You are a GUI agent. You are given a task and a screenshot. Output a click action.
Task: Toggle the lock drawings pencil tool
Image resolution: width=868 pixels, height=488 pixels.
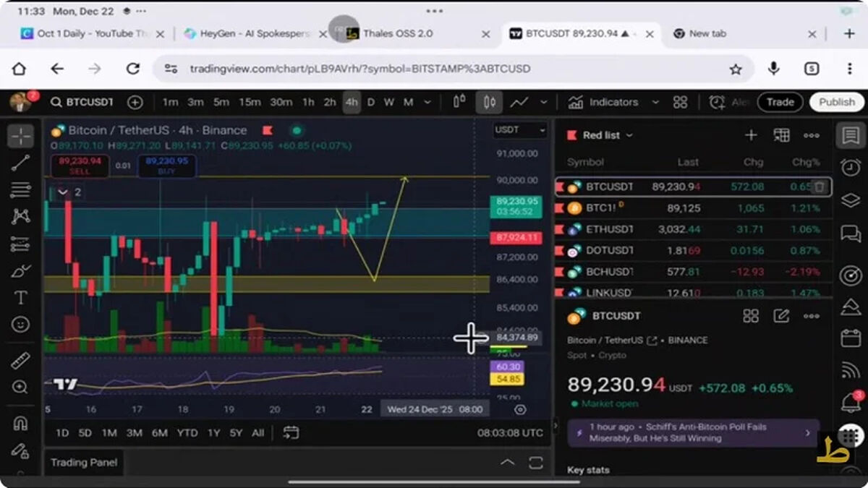click(x=20, y=450)
